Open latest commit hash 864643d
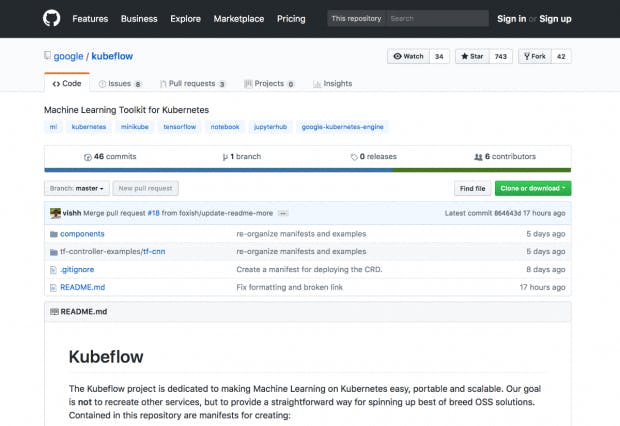Screen dimensions: 620x426 click(507, 213)
